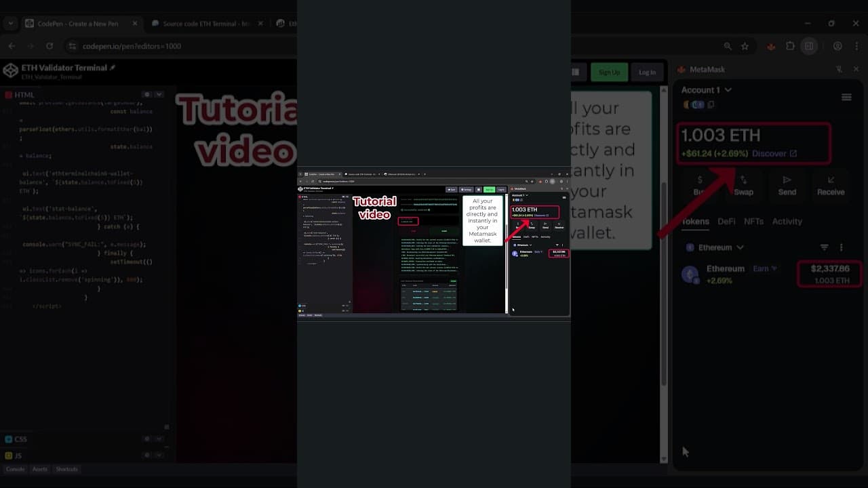Click the large Ethereum token coin icon
This screenshot has width=868, height=488.
coord(690,274)
